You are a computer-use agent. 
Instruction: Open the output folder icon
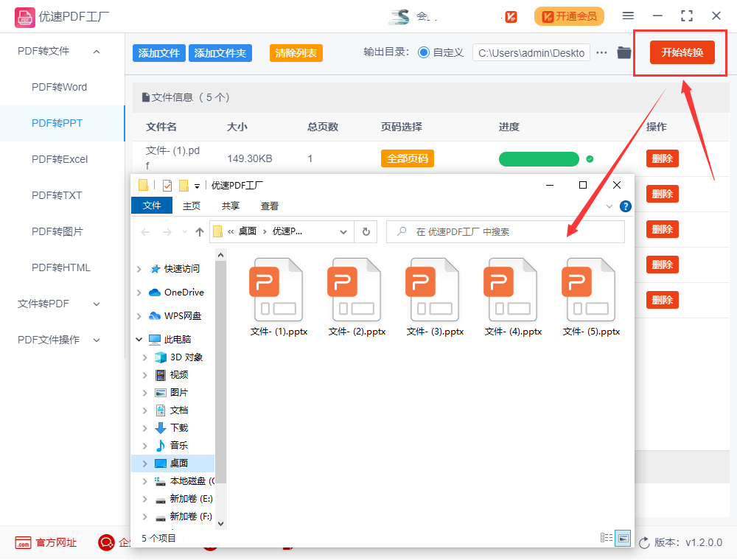(x=624, y=52)
